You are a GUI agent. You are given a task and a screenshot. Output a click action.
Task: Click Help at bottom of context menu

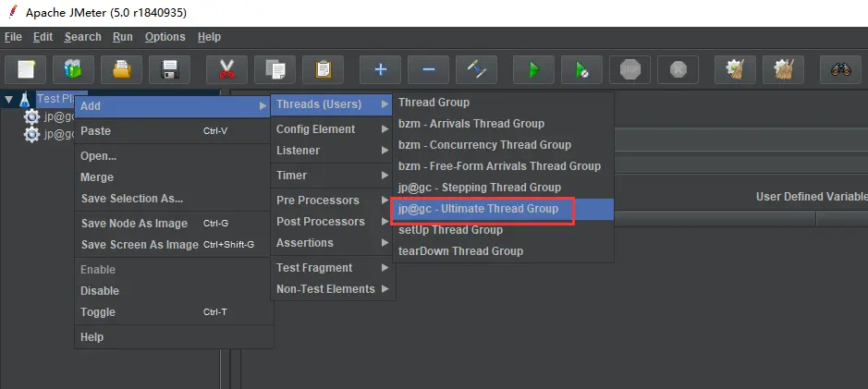(174, 337)
